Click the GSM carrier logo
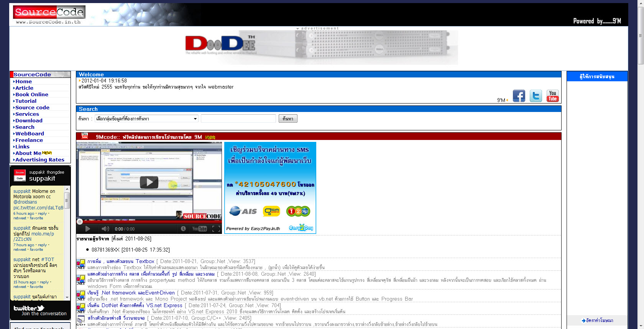The height and width of the screenshot is (329, 644). 271,211
